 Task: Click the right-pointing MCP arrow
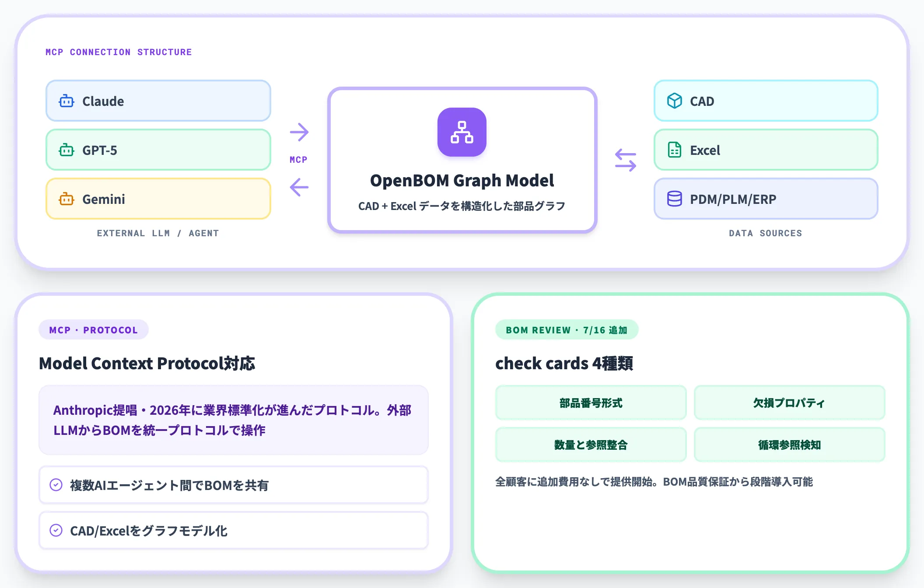tap(299, 132)
